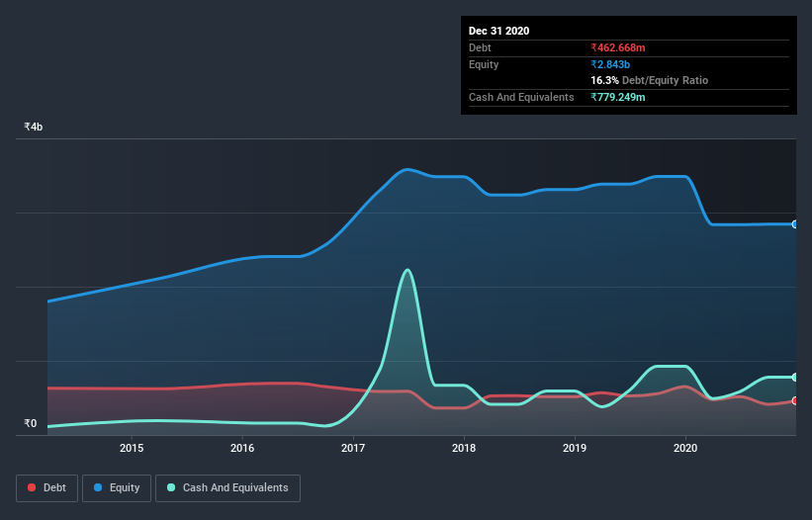
Task: Toggle the Equity legend button
Action: 117,488
